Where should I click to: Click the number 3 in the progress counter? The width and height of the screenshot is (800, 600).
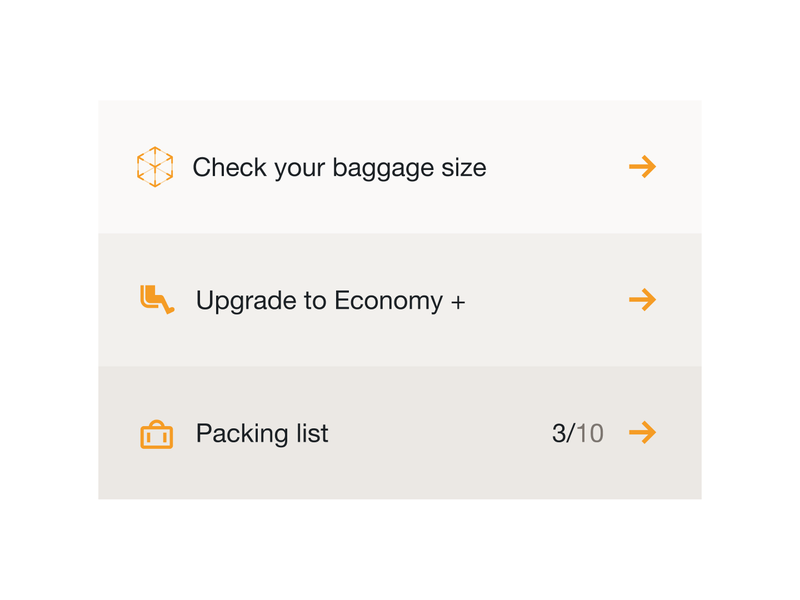click(560, 433)
